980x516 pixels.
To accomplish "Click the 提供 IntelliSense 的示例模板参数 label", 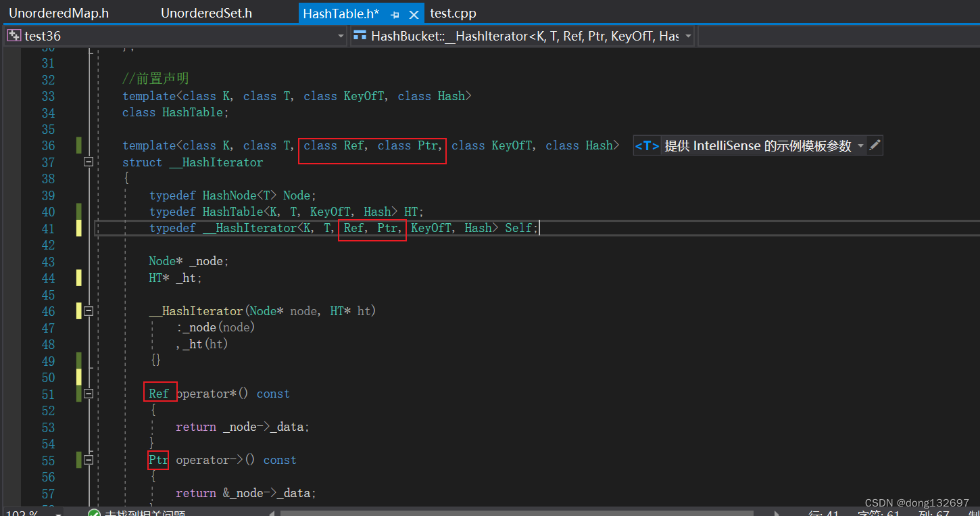I will (758, 146).
